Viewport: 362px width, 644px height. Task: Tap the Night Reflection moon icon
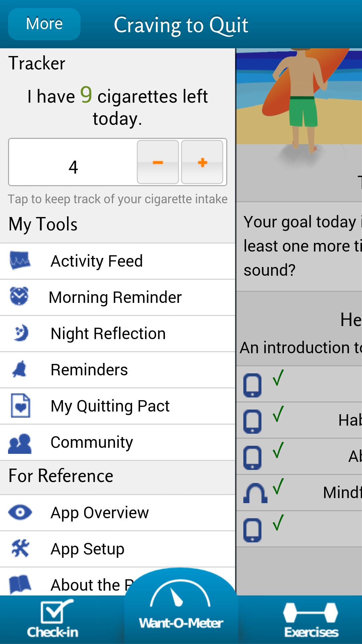pyautogui.click(x=21, y=333)
